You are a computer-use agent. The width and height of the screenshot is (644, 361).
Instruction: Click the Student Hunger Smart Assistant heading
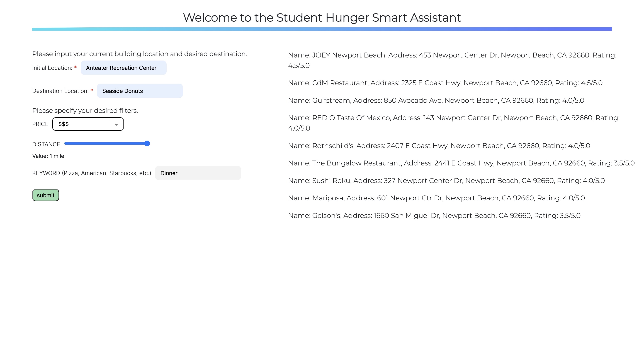click(322, 18)
